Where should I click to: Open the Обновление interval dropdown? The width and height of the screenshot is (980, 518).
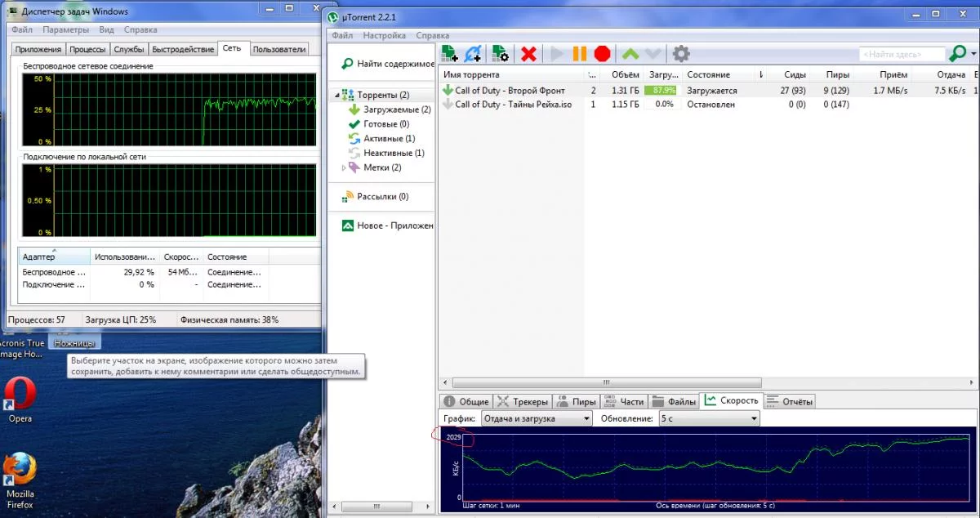[x=708, y=418]
